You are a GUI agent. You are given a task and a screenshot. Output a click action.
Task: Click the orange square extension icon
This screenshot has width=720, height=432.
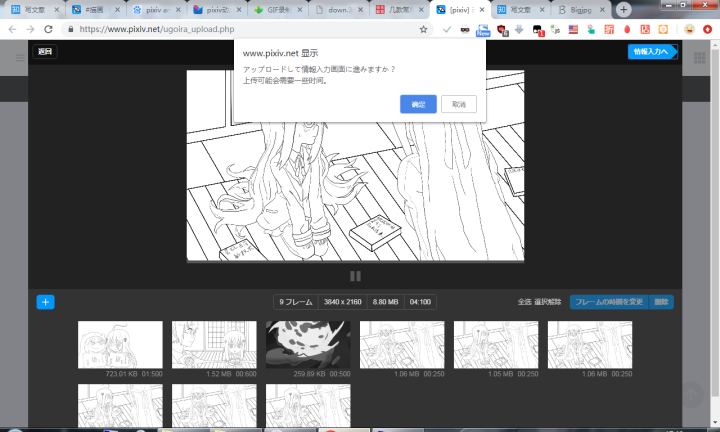663,29
